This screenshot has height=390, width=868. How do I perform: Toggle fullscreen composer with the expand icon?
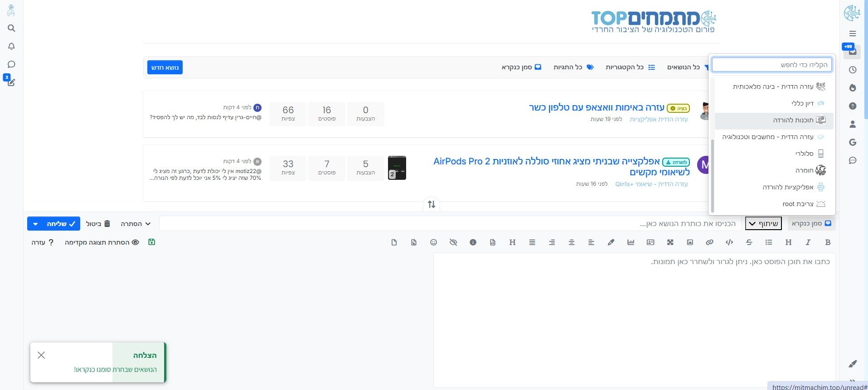[x=670, y=242]
